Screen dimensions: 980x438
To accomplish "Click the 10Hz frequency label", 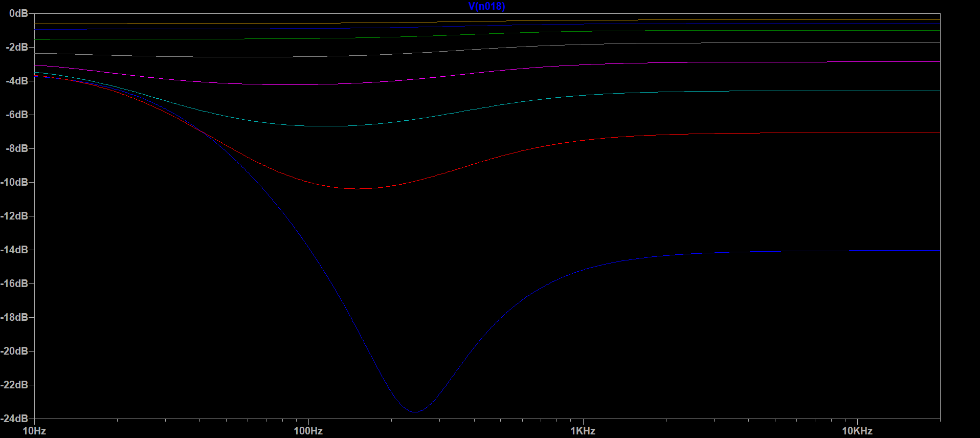I will [34, 431].
